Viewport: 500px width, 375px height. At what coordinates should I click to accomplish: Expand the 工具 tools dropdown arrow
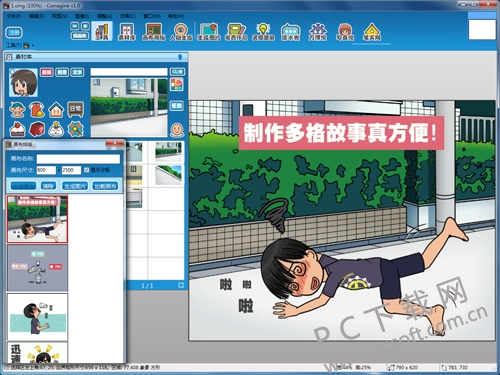[33, 45]
